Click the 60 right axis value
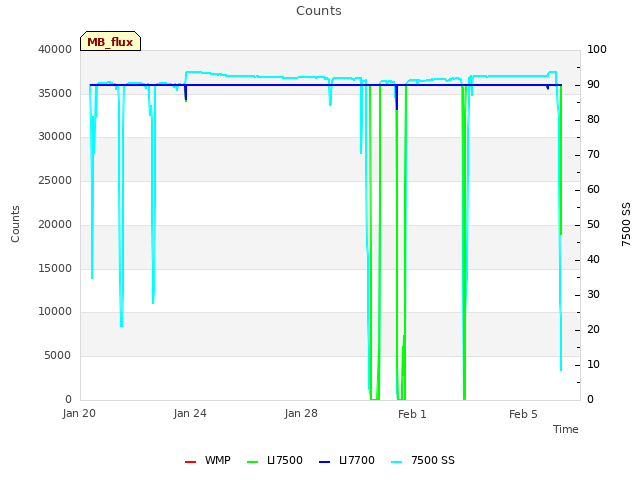This screenshot has height=480, width=640. [x=593, y=189]
